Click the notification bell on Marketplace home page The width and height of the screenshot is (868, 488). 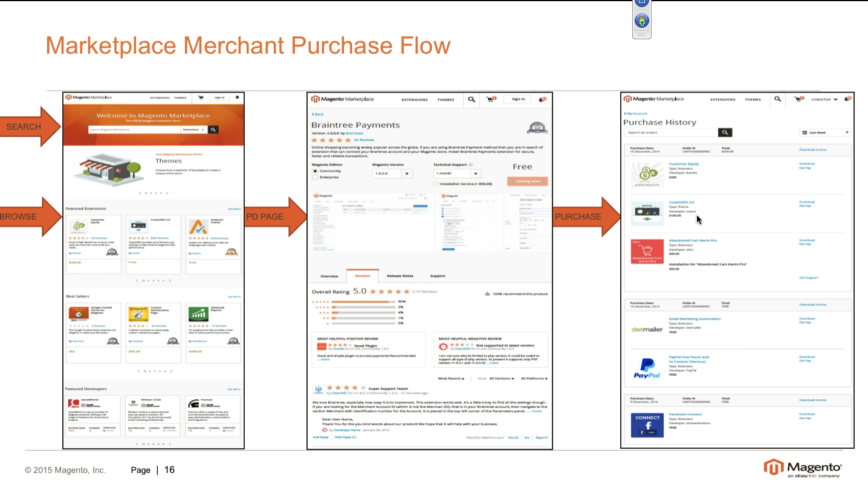tap(237, 97)
